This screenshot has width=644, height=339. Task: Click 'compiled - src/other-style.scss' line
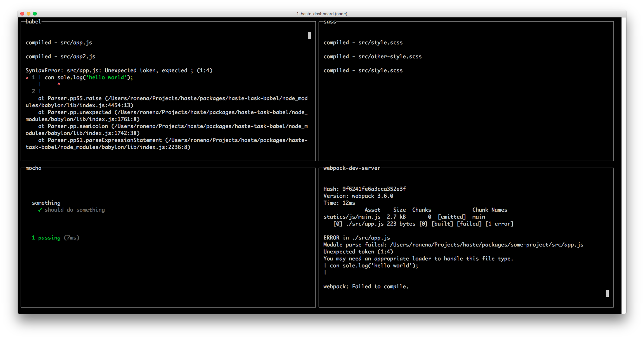click(373, 56)
